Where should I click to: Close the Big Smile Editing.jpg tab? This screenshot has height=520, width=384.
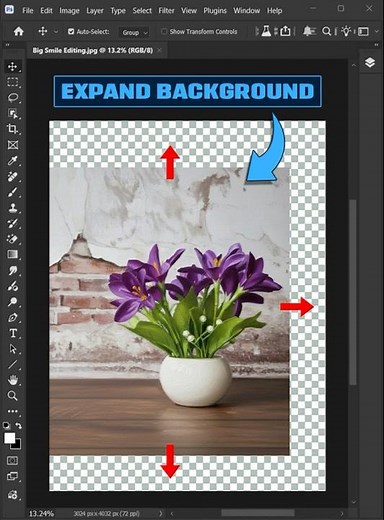point(160,50)
